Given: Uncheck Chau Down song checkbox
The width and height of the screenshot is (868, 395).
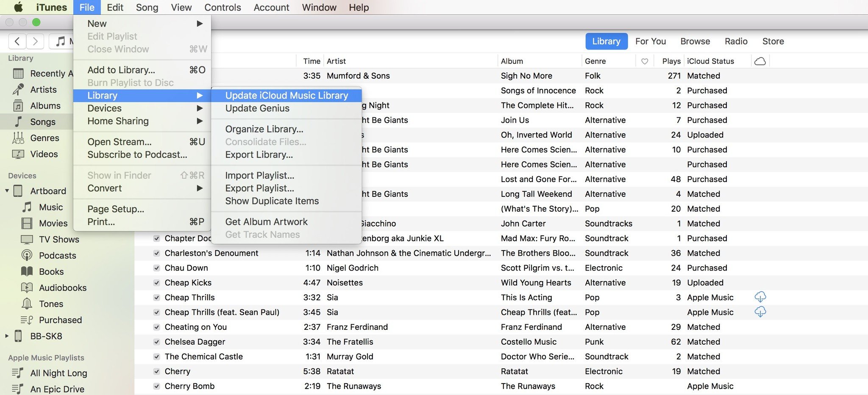Looking at the screenshot, I should click(x=156, y=268).
